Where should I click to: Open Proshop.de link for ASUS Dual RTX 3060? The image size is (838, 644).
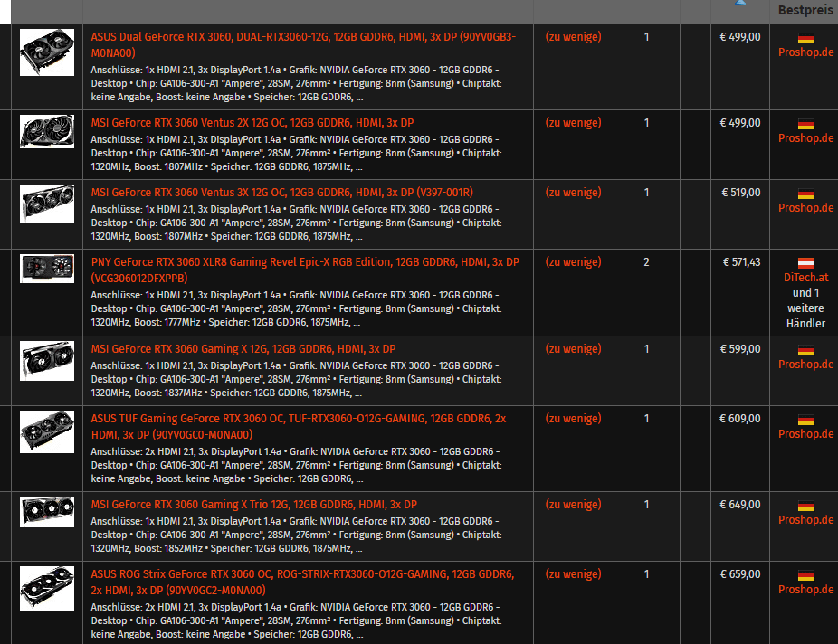[x=805, y=52]
